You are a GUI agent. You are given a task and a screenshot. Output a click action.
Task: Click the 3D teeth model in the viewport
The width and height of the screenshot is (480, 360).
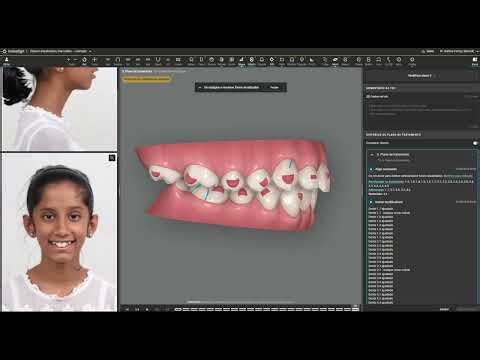tap(233, 187)
